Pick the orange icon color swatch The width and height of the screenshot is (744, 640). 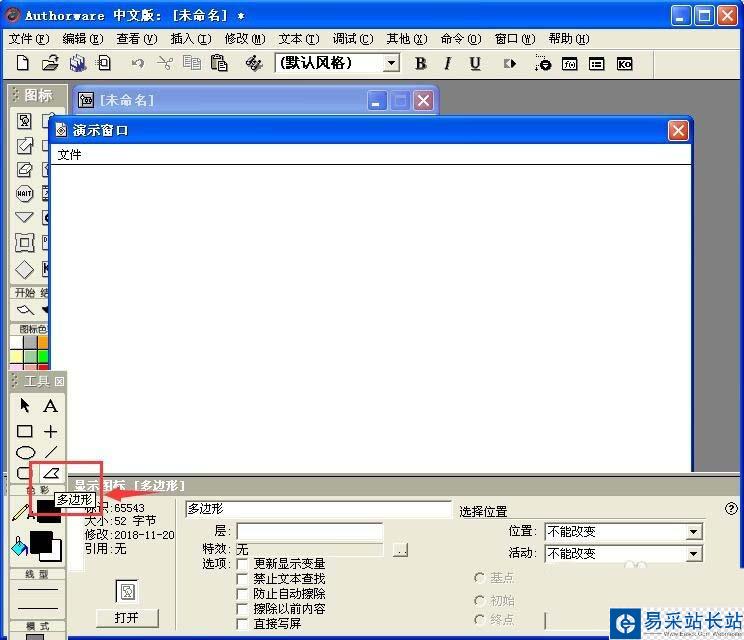[43, 342]
